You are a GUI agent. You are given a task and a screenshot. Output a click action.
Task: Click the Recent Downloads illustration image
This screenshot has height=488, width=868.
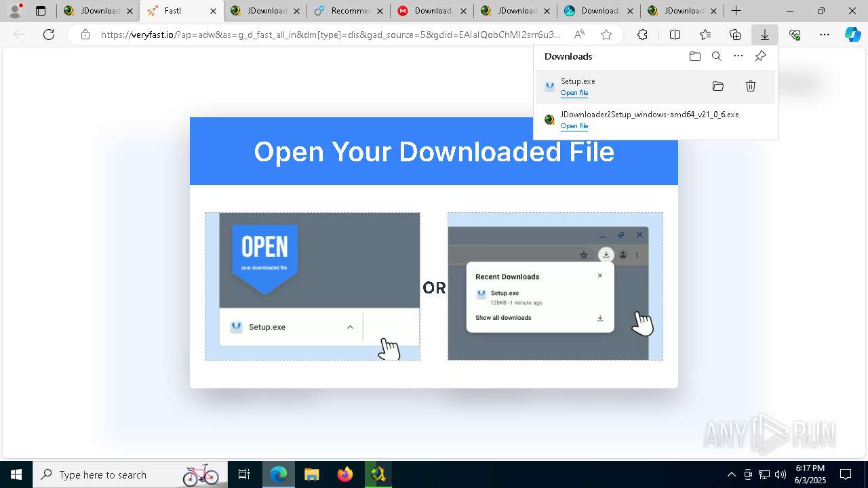(555, 286)
